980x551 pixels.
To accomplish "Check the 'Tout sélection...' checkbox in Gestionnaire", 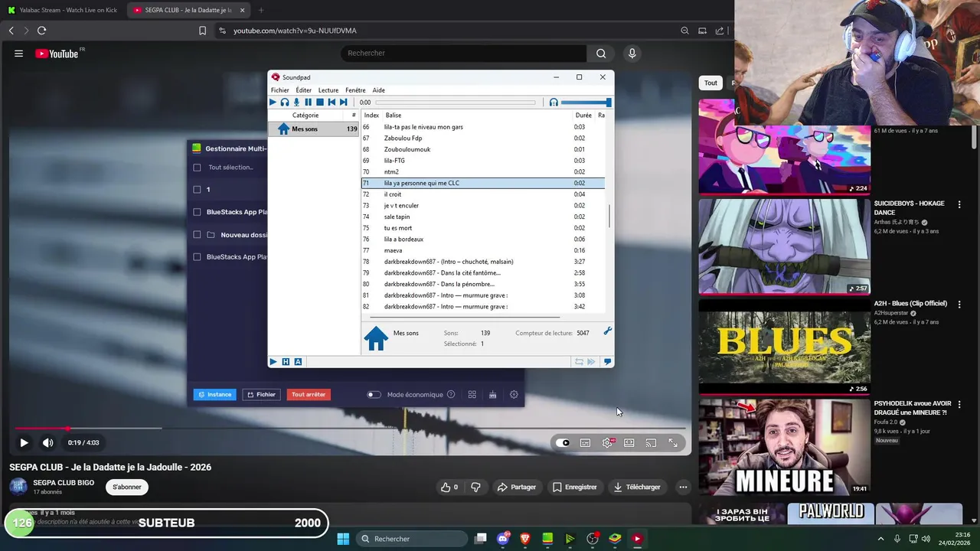I will click(197, 168).
